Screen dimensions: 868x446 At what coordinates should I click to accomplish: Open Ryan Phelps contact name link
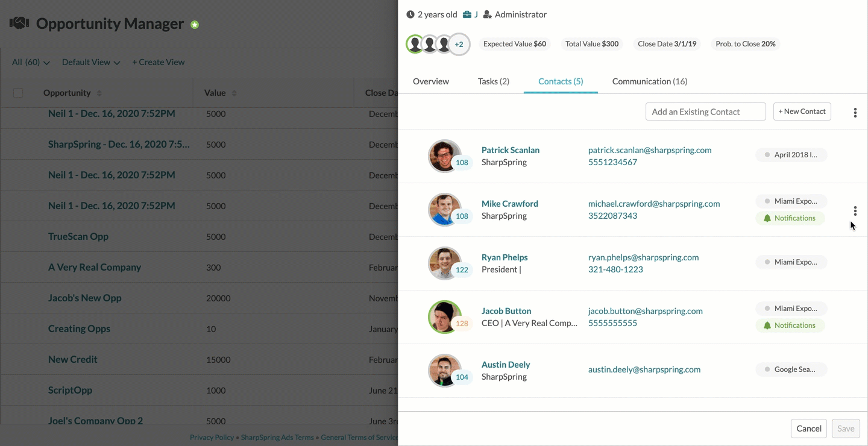point(505,257)
